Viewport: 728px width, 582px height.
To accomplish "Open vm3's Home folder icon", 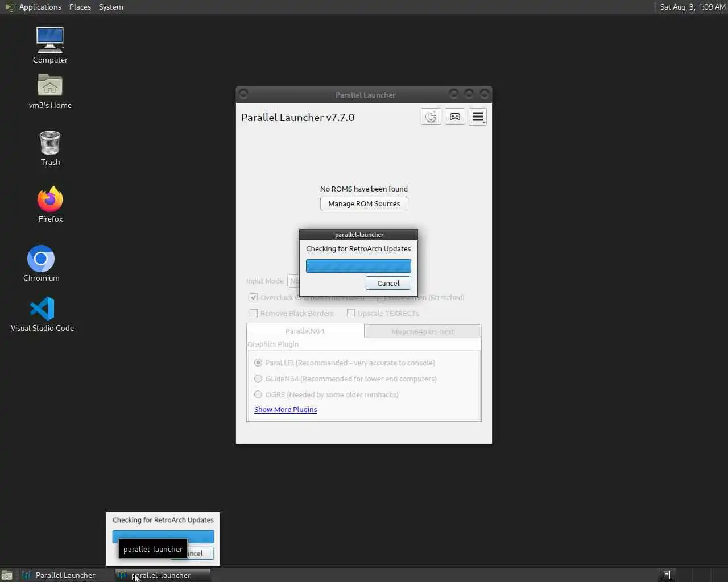I will click(50, 91).
